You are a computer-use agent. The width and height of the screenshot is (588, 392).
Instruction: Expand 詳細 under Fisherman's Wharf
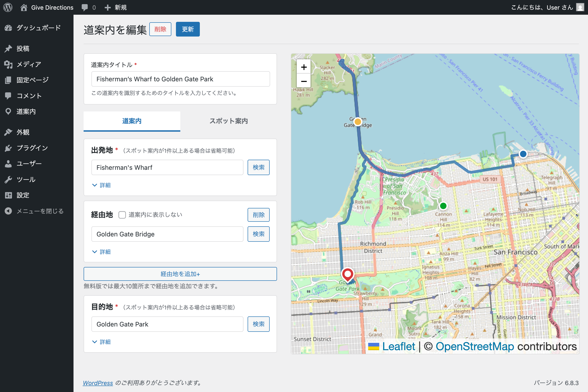coord(101,185)
